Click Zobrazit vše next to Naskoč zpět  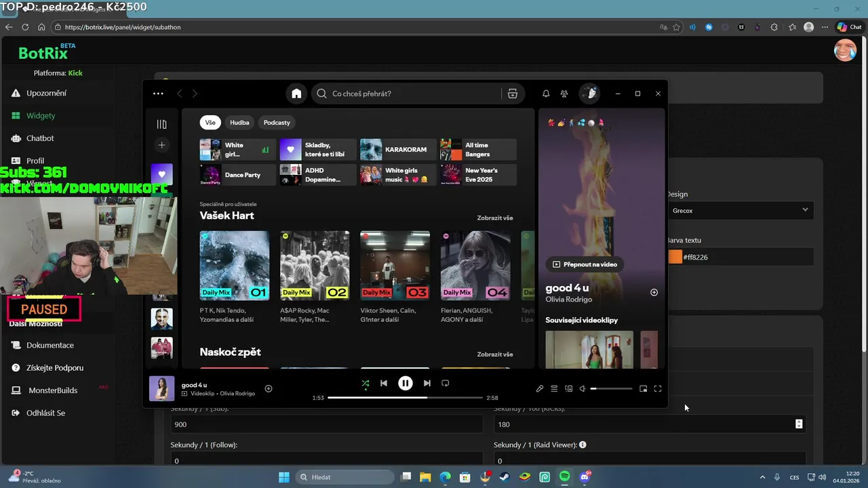pyautogui.click(x=495, y=354)
